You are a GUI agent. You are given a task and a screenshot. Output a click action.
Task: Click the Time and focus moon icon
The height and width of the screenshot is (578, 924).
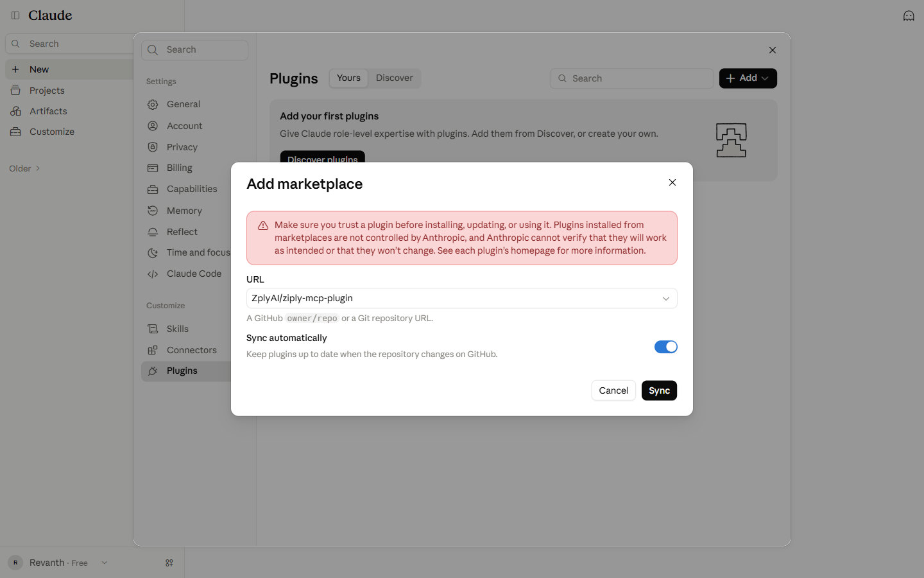(x=153, y=253)
